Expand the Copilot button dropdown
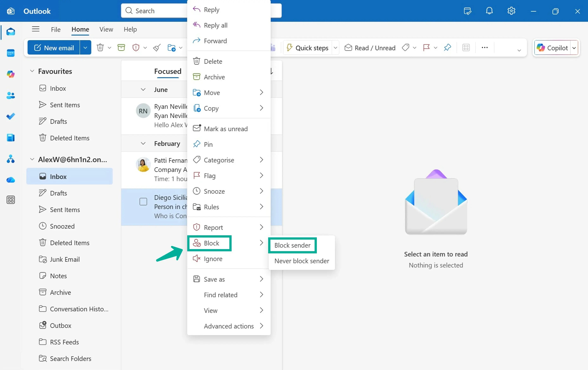Screen dimensions: 588x370 click(x=574, y=48)
